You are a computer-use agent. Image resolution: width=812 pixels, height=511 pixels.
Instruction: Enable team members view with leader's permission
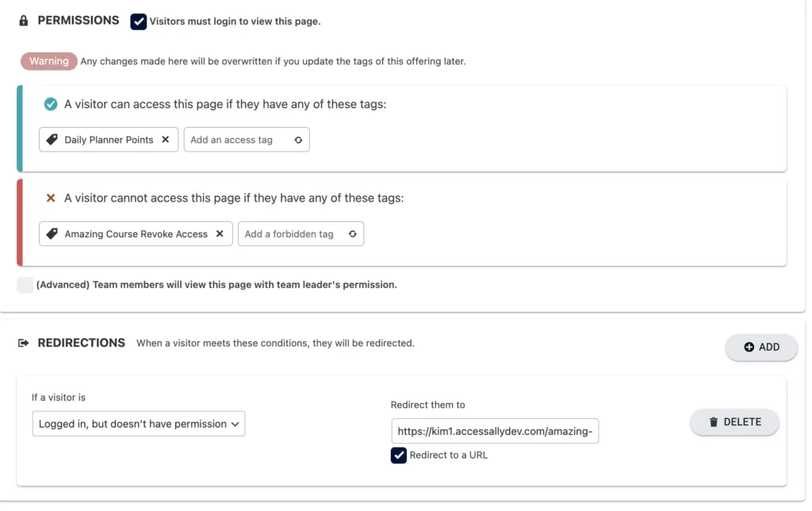click(25, 284)
